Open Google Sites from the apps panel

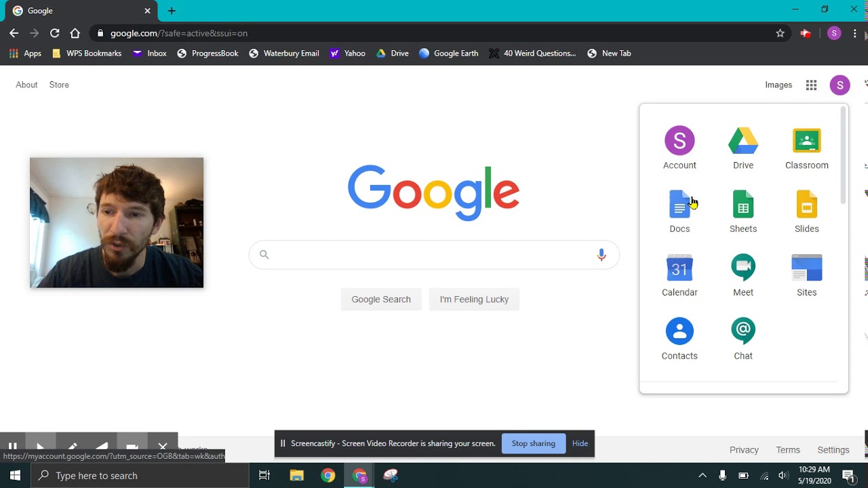(806, 275)
